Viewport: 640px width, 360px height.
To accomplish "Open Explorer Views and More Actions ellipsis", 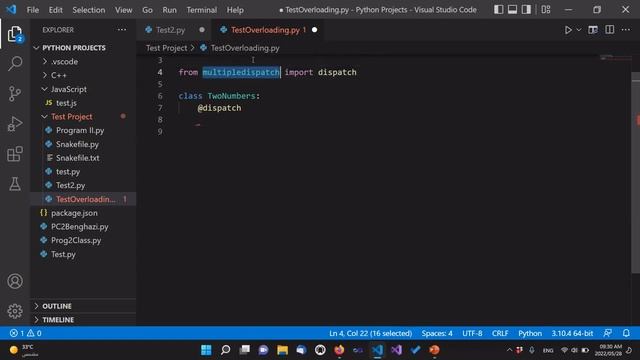I will (x=122, y=30).
